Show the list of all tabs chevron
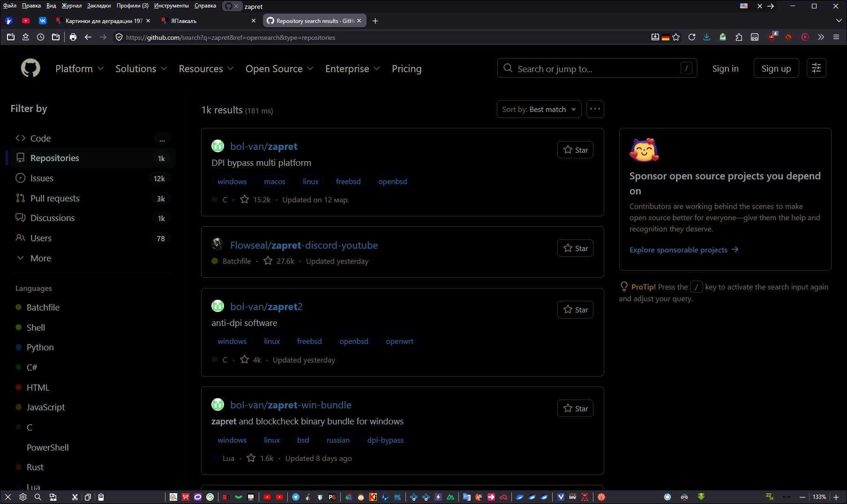 coord(839,21)
